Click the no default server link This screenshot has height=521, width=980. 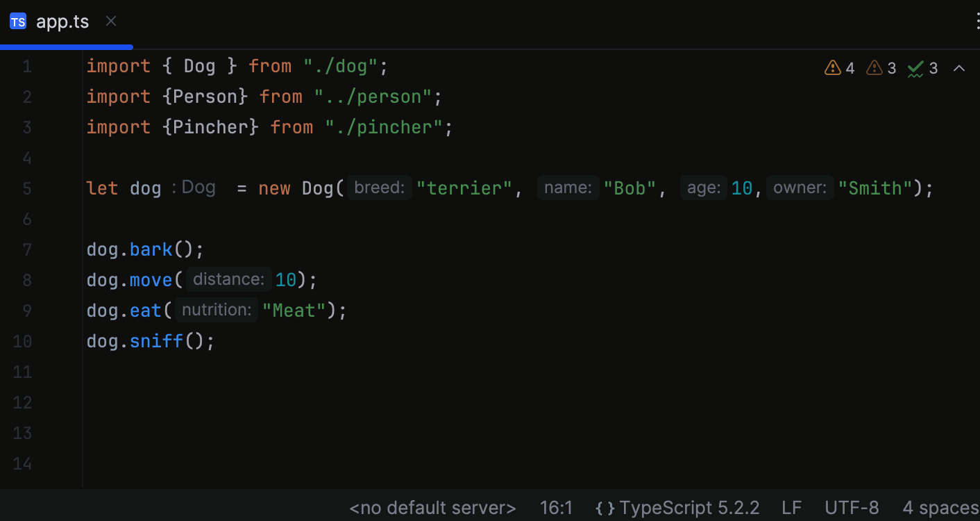click(432, 508)
